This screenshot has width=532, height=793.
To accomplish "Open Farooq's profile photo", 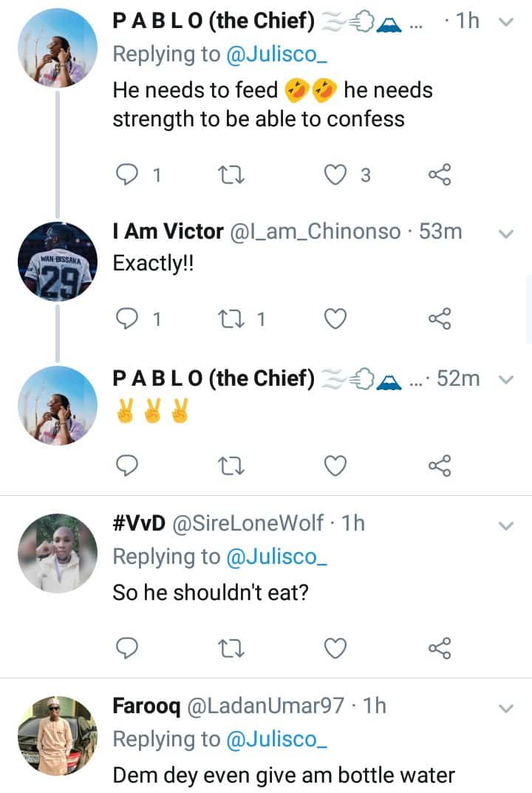I will pyautogui.click(x=58, y=736).
